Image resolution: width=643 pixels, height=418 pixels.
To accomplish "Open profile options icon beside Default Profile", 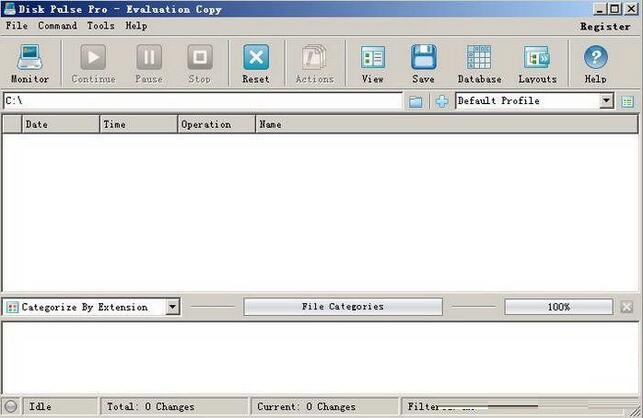I will click(627, 101).
